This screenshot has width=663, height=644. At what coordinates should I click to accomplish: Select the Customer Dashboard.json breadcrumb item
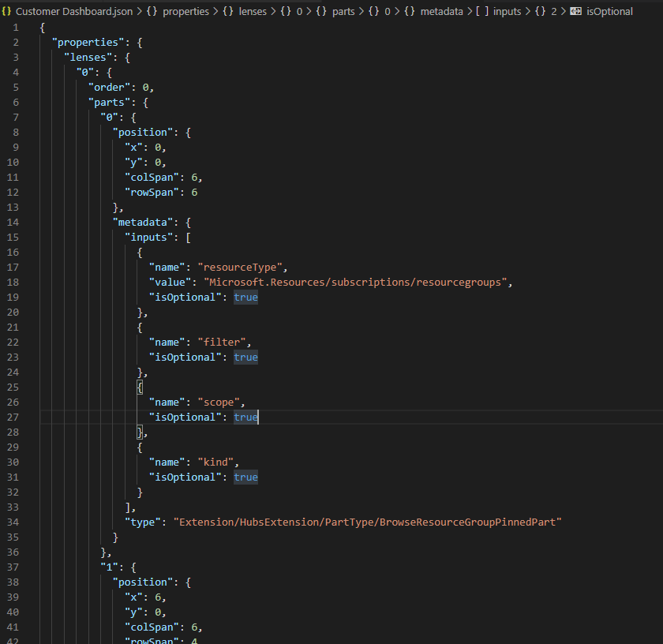(75, 12)
